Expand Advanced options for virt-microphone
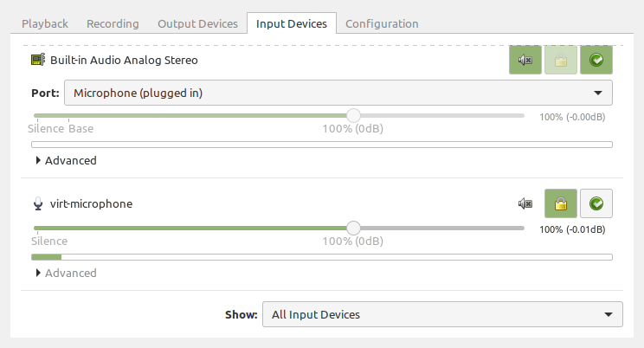The height and width of the screenshot is (348, 644). coord(66,273)
